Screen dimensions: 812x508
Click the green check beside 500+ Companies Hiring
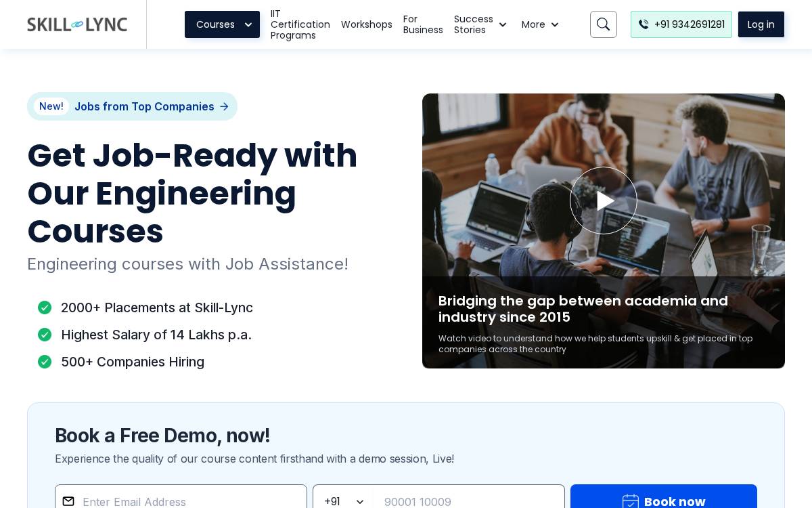click(x=45, y=362)
